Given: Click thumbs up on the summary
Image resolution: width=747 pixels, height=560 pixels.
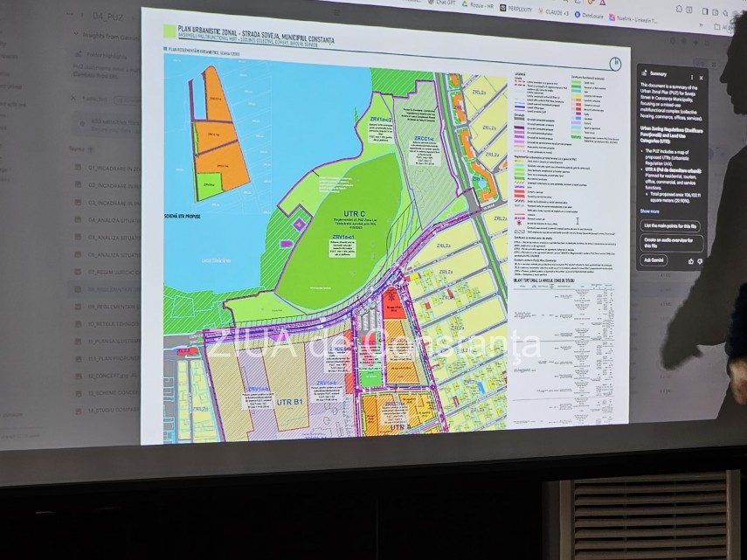Looking at the screenshot, I should (x=690, y=260).
